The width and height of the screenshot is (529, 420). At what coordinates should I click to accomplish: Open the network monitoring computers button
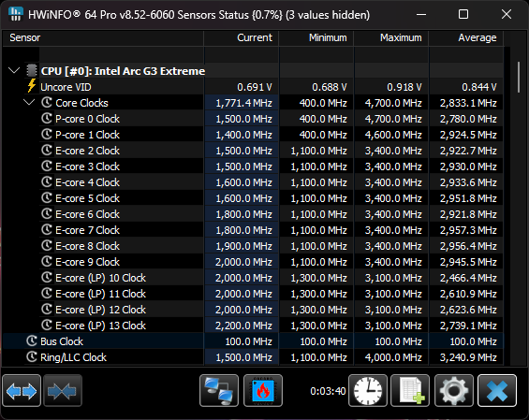(219, 391)
